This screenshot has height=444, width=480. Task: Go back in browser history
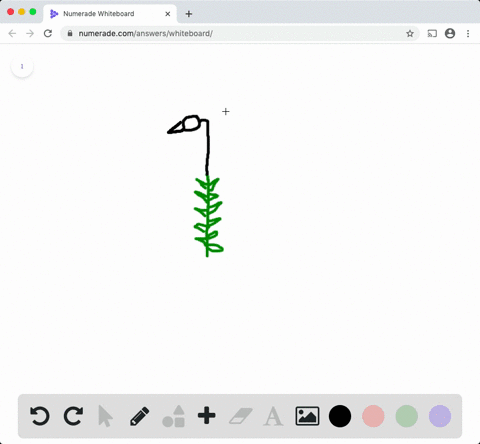click(12, 33)
